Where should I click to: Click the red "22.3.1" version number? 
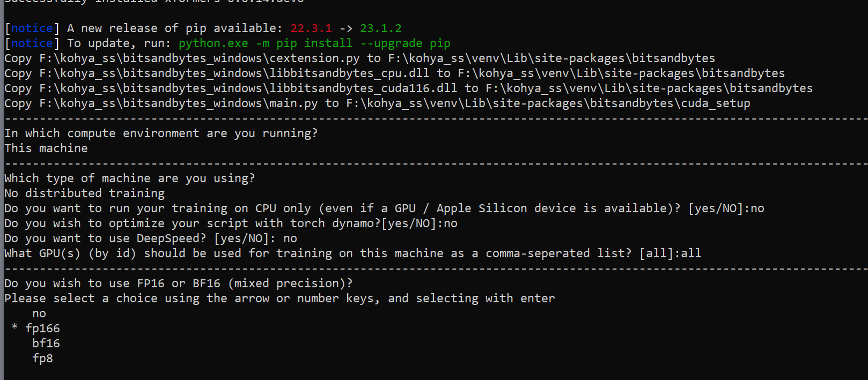[311, 28]
